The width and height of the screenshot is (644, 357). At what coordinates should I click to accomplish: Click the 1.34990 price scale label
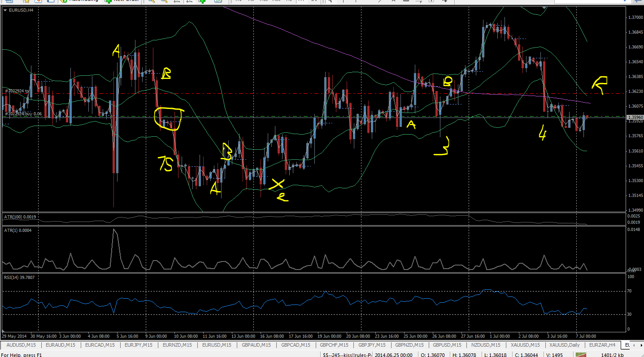coord(635,210)
